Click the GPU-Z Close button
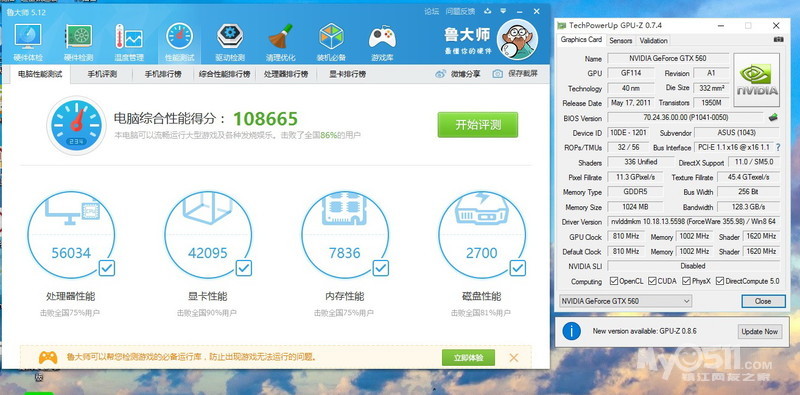This screenshot has width=800, height=395. (x=763, y=301)
